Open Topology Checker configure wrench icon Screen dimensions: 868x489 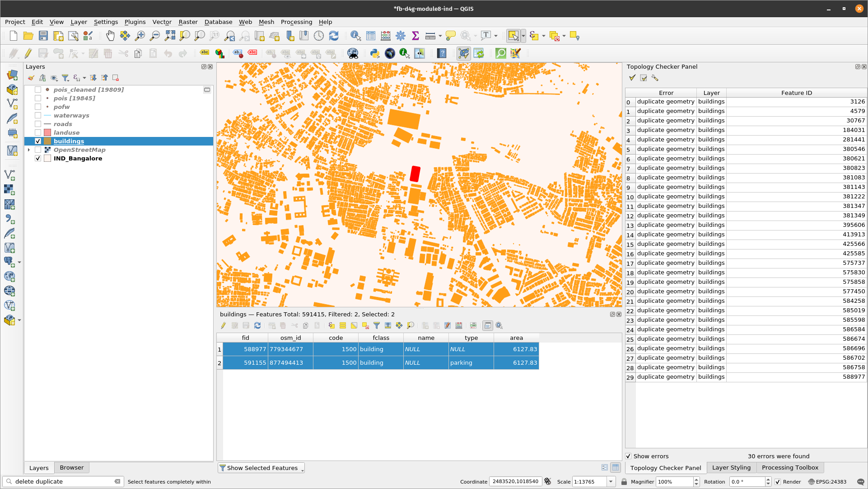655,78
